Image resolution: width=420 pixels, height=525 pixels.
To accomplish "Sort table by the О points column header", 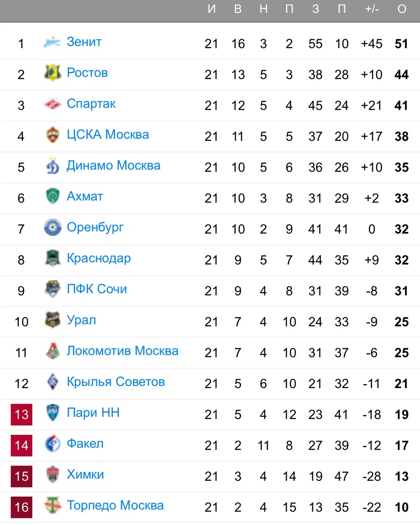I will tap(402, 10).
